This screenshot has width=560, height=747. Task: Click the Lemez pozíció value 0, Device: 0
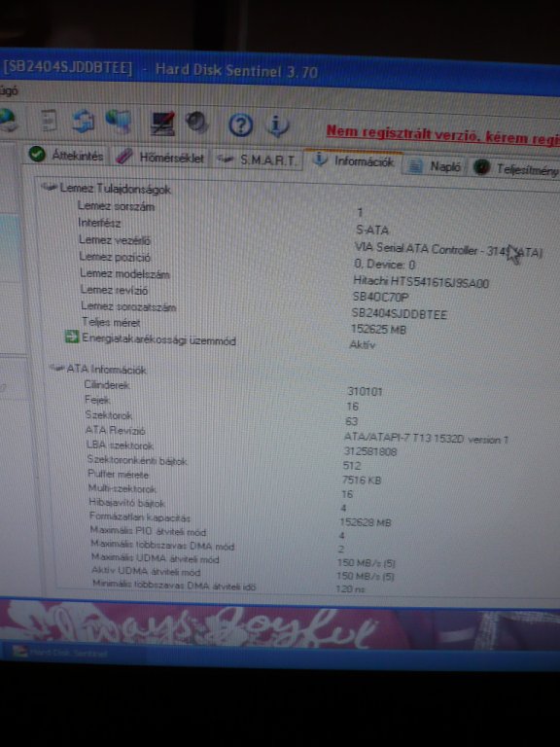tap(384, 265)
